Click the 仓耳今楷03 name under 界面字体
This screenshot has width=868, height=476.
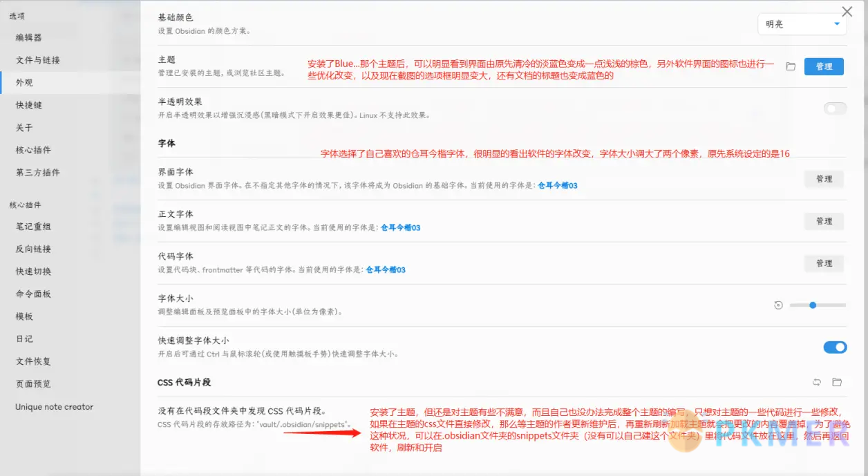558,186
